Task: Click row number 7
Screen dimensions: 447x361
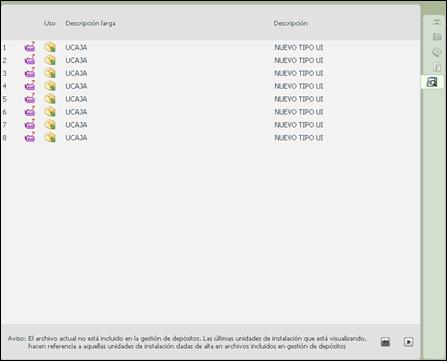Action: (x=4, y=125)
